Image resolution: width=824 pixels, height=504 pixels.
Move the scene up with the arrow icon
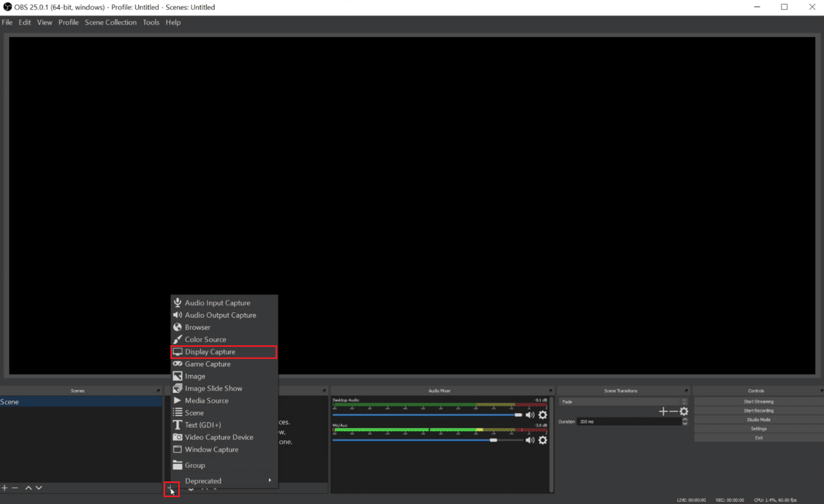(29, 488)
